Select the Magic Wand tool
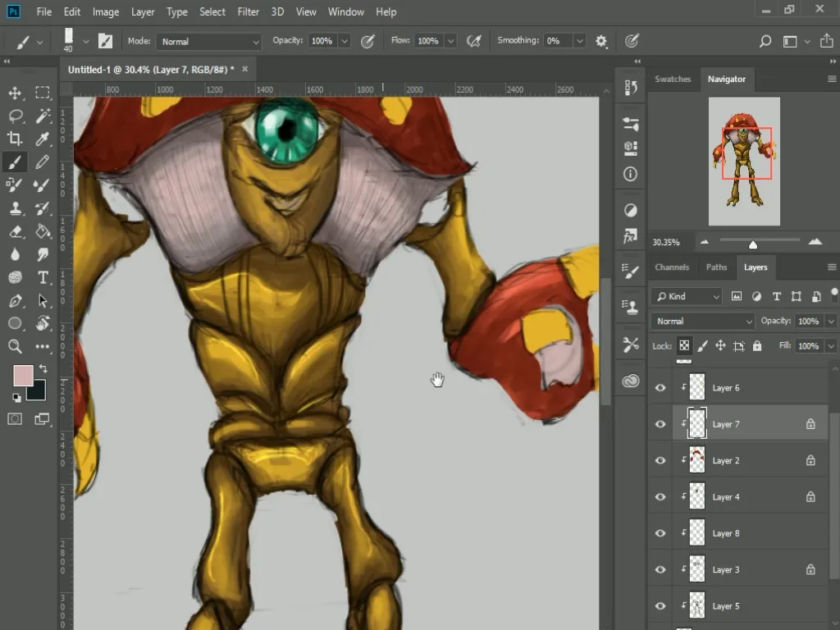The height and width of the screenshot is (630, 840). 43,116
